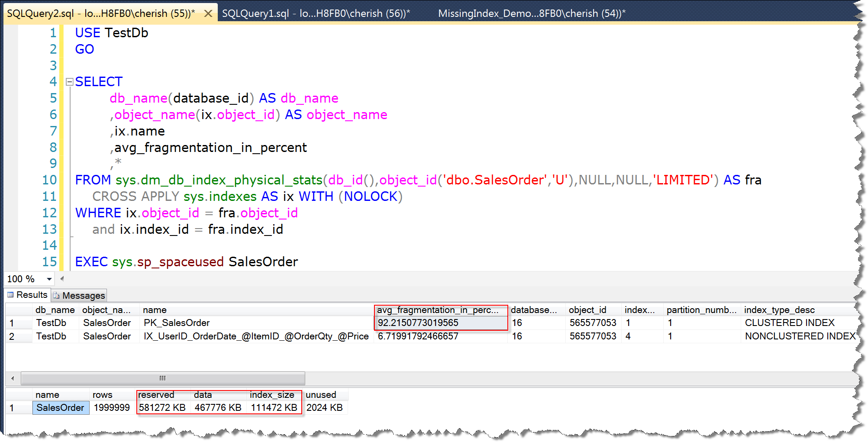Image resolution: width=868 pixels, height=442 pixels.
Task: Click the object_na... column header
Action: coord(109,310)
